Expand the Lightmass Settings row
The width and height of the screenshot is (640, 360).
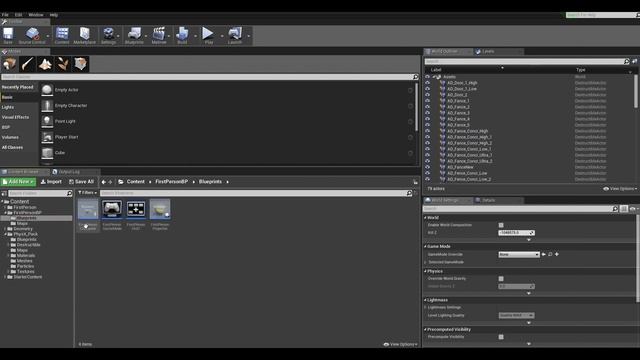(x=425, y=307)
